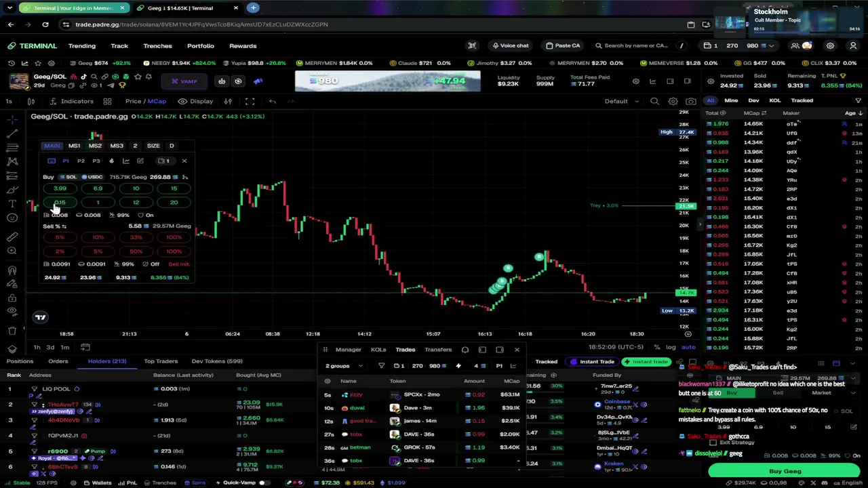Viewport: 868px width, 488px height.
Task: Focus the search by name or CA field
Action: coord(636,46)
